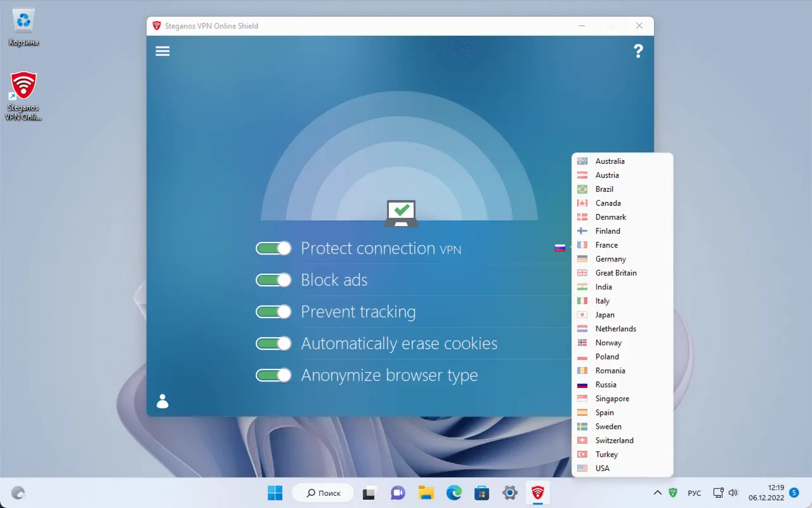Choose Switzerland in the country list
812x508 pixels.
pos(614,441)
